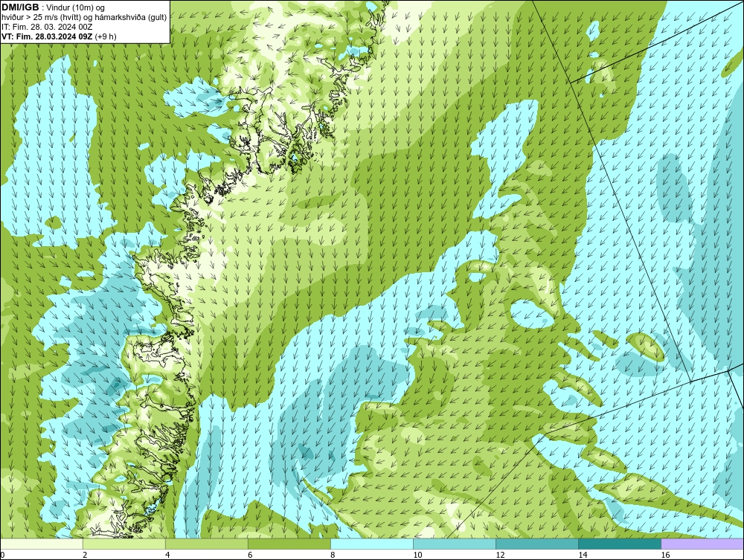Click the 'hviður > 25 m/s' legend line
Viewport: 744px width, 560px height.
(x=85, y=18)
